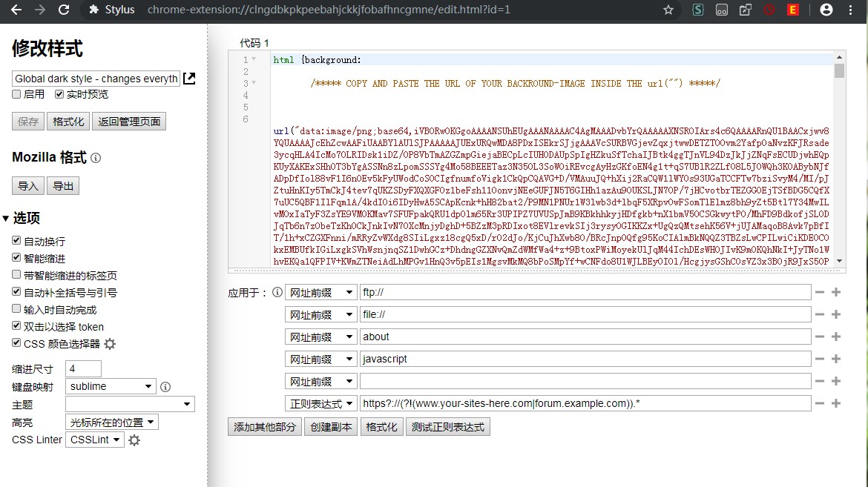
Task: Toggle the 实时预览 checkbox
Action: 59,94
